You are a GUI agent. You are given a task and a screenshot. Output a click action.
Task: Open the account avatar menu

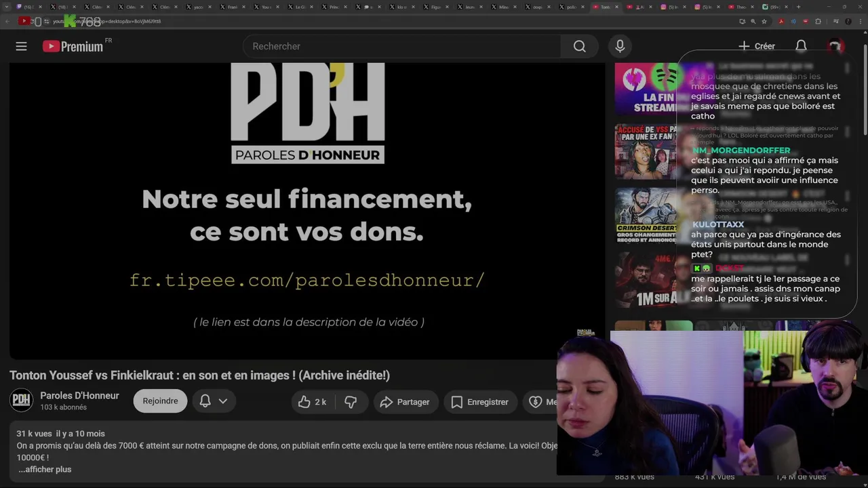(x=835, y=46)
